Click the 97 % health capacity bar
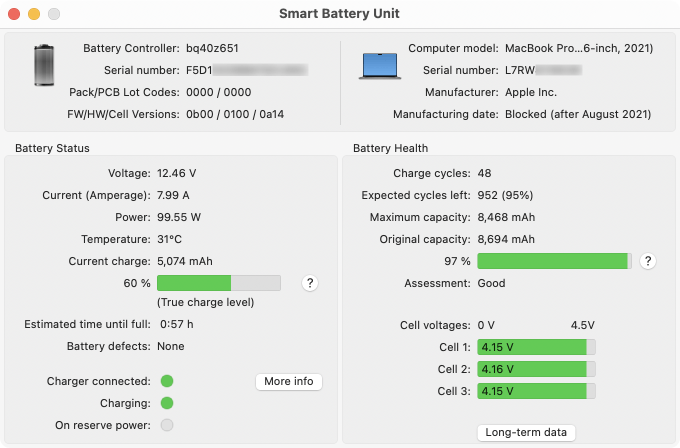 pos(554,261)
